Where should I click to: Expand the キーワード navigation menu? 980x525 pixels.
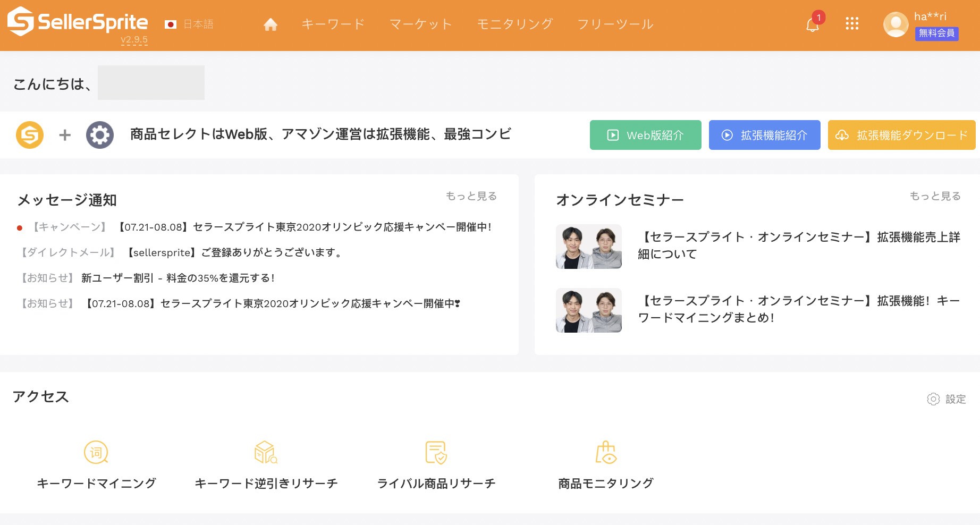[x=333, y=24]
